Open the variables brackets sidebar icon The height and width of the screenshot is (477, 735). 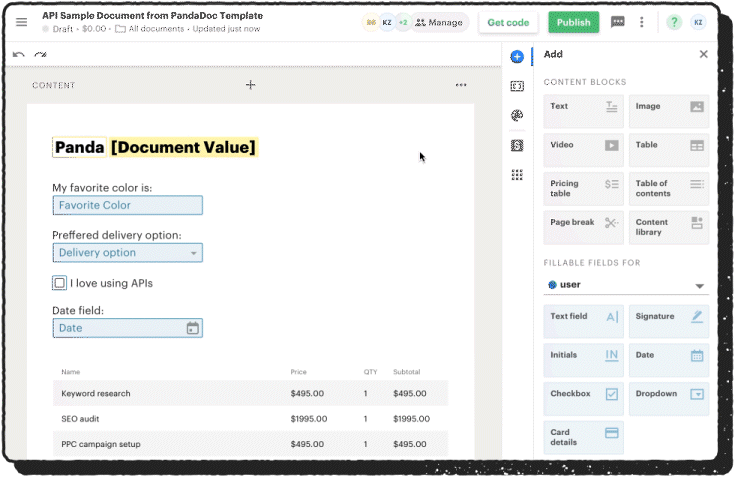coord(517,86)
